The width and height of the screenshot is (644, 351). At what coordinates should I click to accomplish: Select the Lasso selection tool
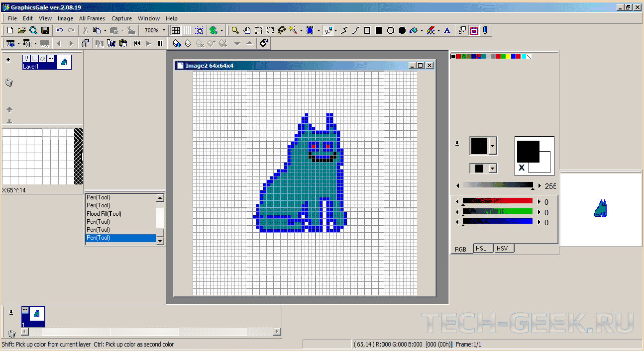[282, 30]
